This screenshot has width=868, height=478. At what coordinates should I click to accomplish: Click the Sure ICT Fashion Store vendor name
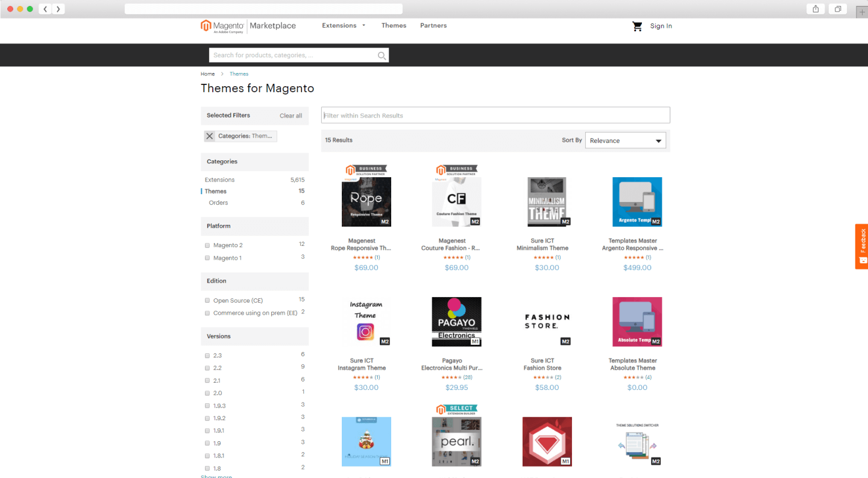coord(542,360)
